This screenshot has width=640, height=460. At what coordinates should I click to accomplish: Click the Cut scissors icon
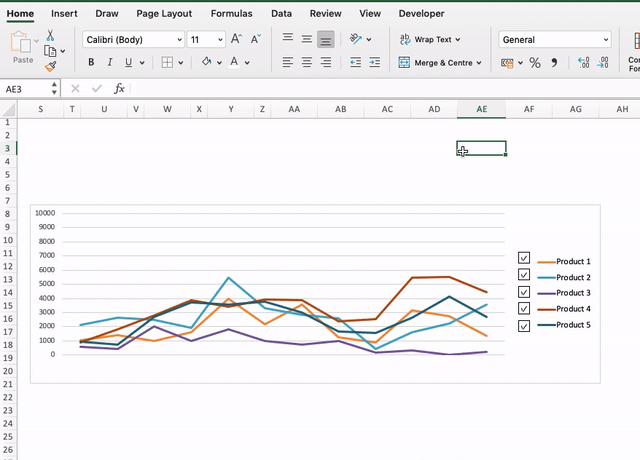point(50,36)
